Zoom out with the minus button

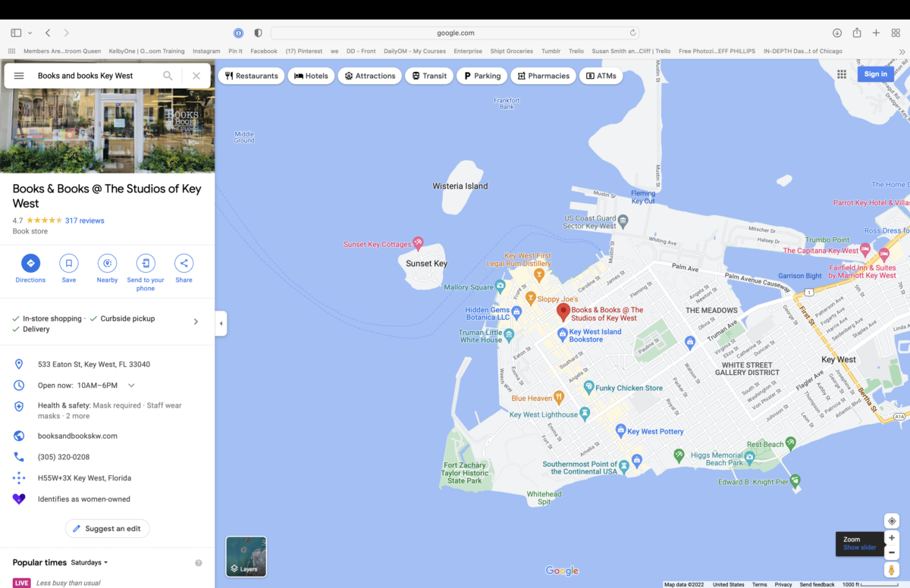[892, 552]
